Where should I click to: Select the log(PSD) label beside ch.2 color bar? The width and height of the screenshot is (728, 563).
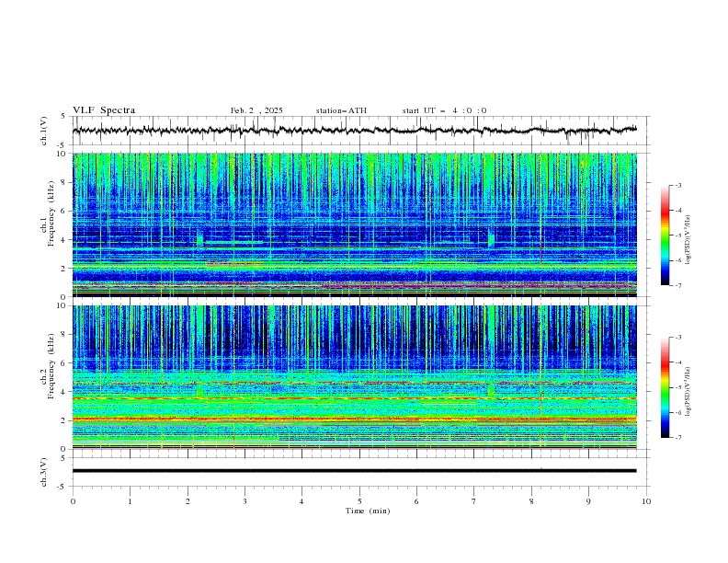[688, 391]
